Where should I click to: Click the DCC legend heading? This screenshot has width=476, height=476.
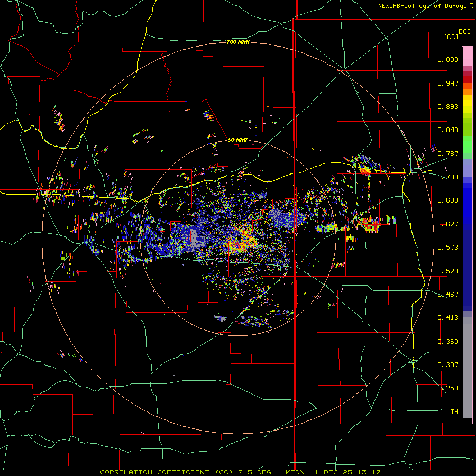coord(464,32)
